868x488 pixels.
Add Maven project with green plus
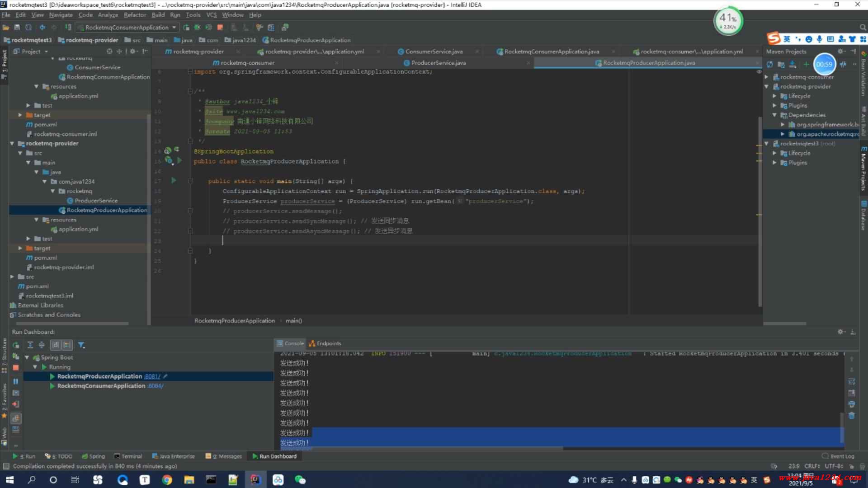806,65
